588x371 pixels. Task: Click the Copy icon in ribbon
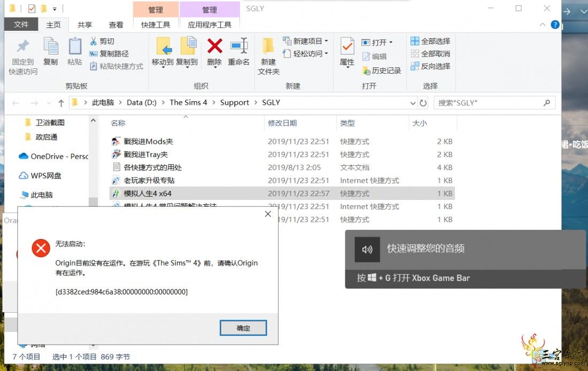[51, 47]
